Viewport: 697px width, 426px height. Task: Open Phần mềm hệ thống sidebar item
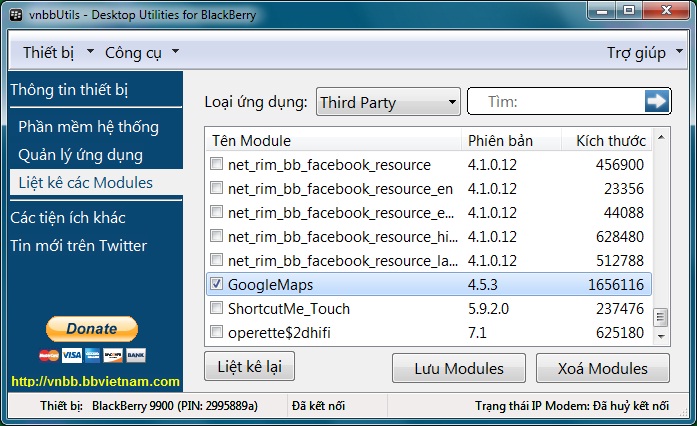coord(88,127)
